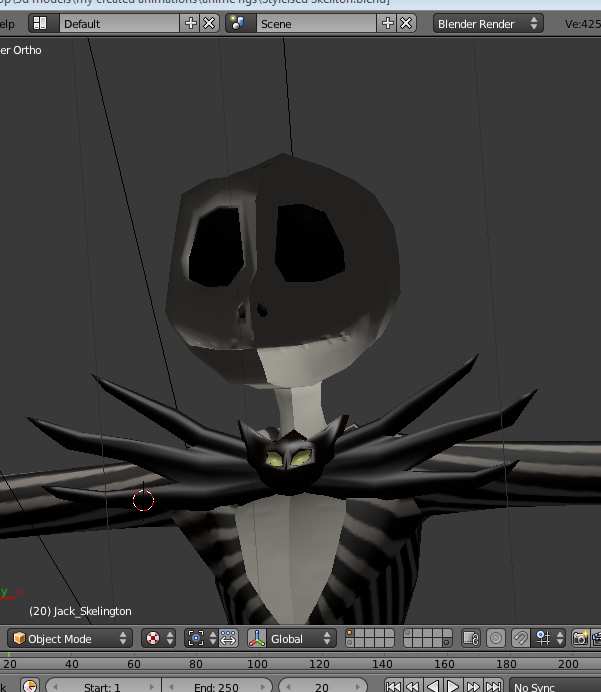Jump to the last frame
This screenshot has height=692, width=601.
pyautogui.click(x=493, y=687)
